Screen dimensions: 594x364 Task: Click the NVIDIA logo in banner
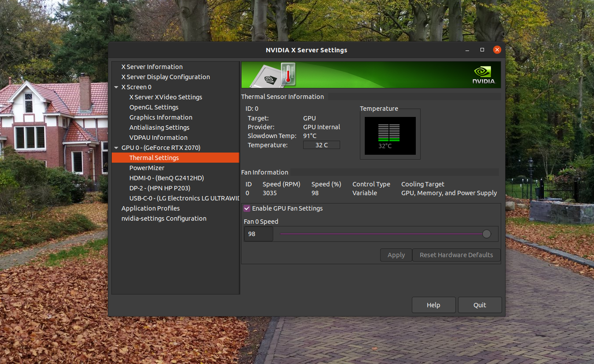tap(484, 75)
